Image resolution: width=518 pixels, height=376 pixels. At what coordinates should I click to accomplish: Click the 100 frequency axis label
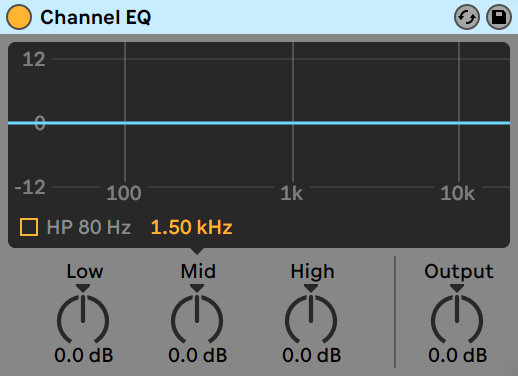coord(124,193)
